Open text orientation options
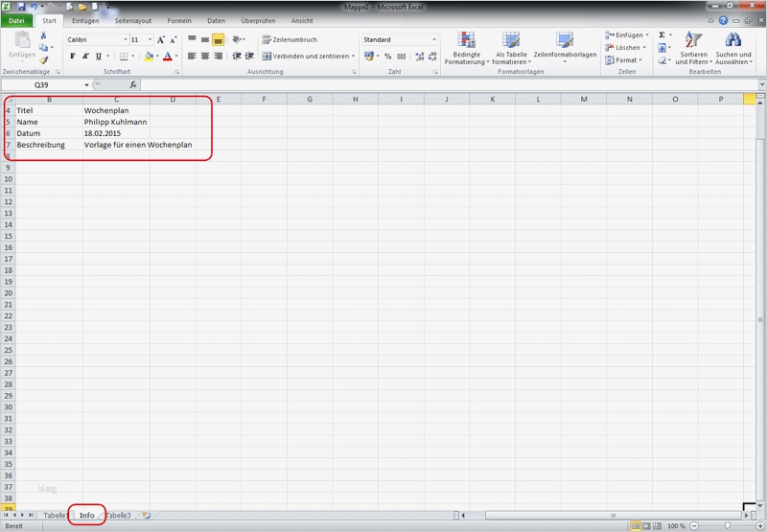 point(238,39)
